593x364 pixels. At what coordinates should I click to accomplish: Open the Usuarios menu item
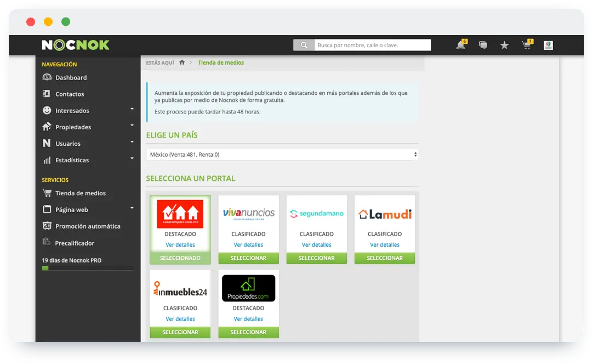pos(68,144)
